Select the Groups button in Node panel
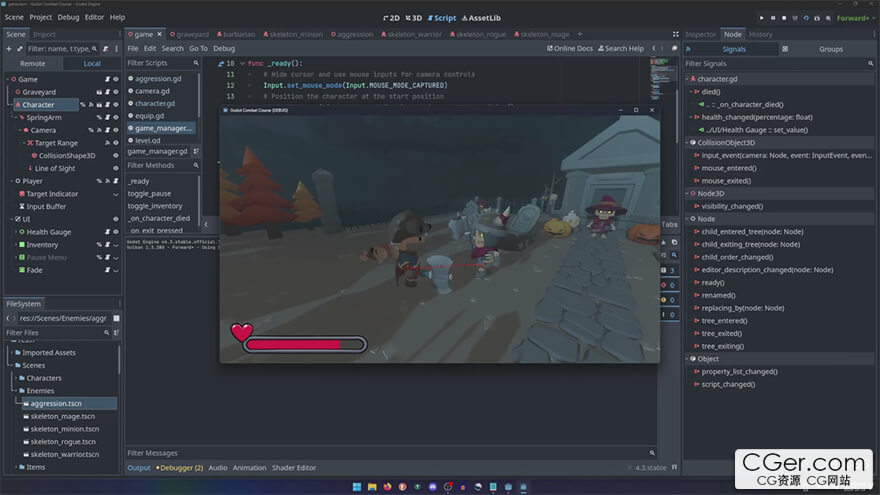 [829, 49]
